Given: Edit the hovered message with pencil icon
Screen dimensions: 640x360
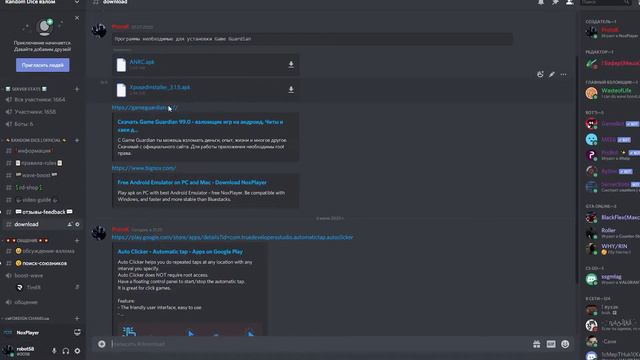Looking at the screenshot, I should 552,74.
